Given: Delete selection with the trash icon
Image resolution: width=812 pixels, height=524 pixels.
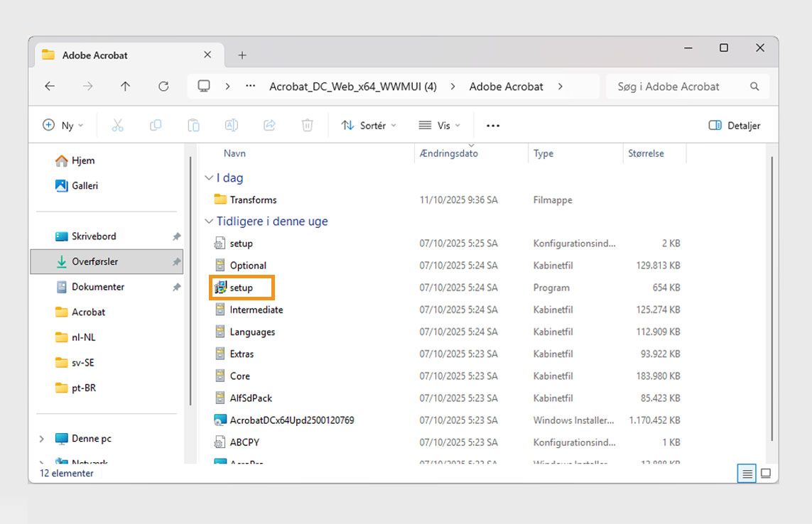Looking at the screenshot, I should click(x=307, y=125).
